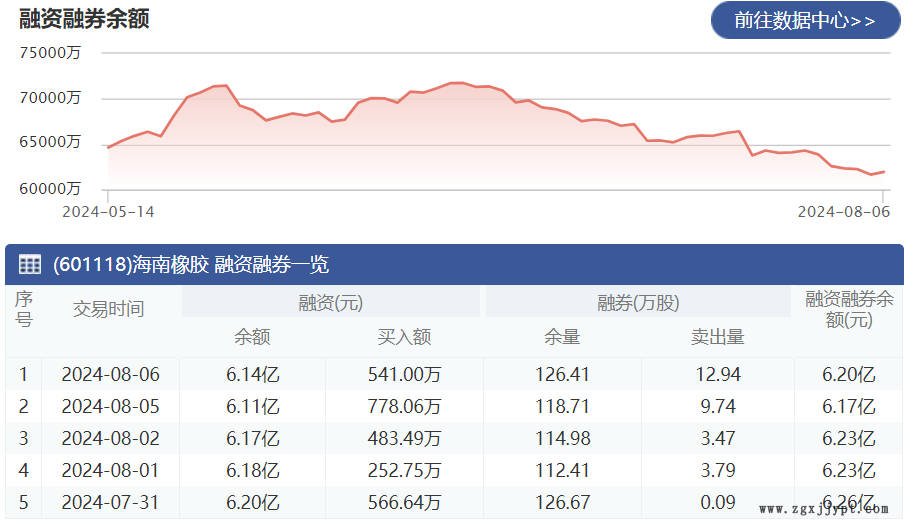Viewport: 916px width, 531px height.
Task: Click remaining volume 126.67
Action: (x=563, y=503)
